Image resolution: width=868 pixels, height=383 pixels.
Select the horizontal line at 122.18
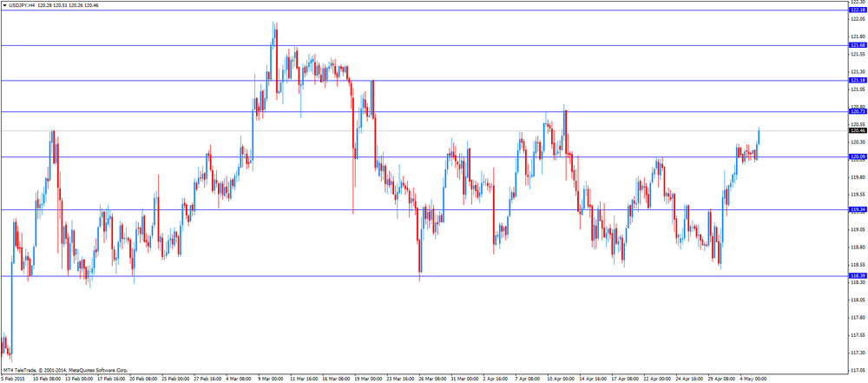[x=424, y=10]
